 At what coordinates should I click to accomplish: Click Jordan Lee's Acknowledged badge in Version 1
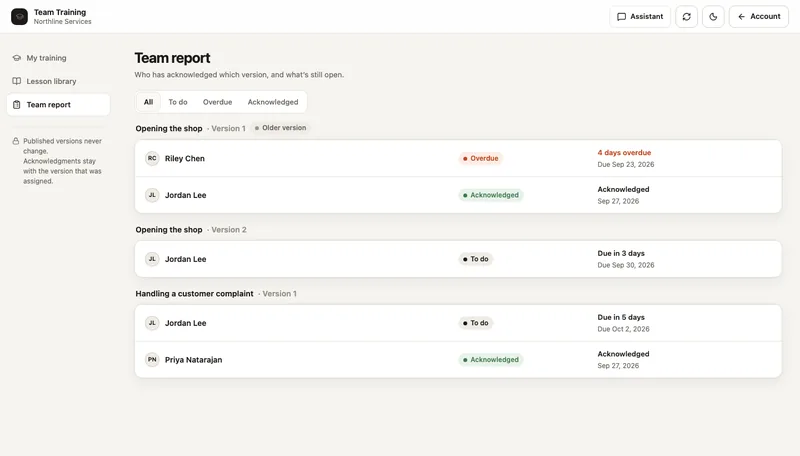coord(490,195)
